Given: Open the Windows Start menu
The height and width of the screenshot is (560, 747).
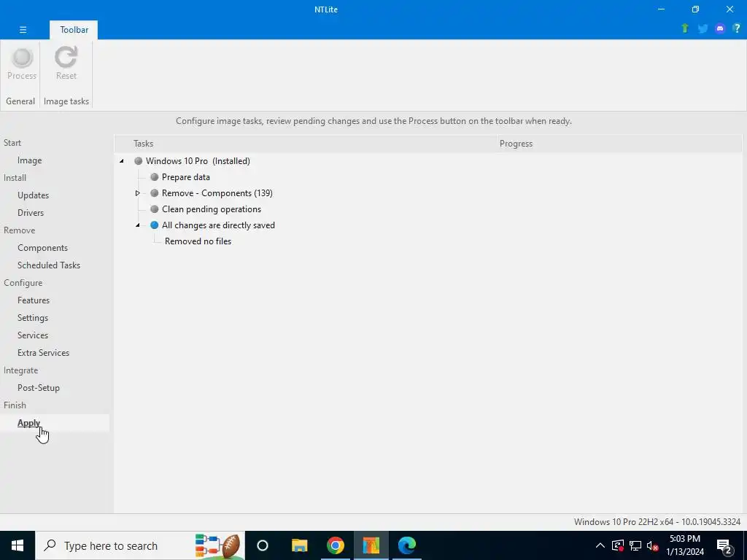Looking at the screenshot, I should pyautogui.click(x=18, y=545).
